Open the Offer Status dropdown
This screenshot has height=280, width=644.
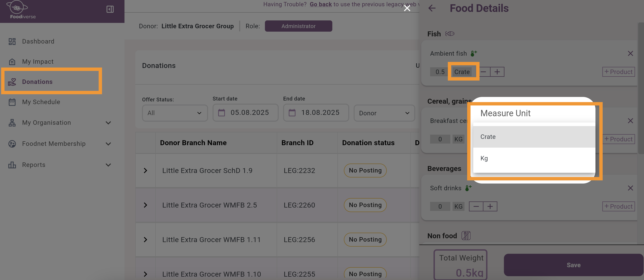coord(175,113)
